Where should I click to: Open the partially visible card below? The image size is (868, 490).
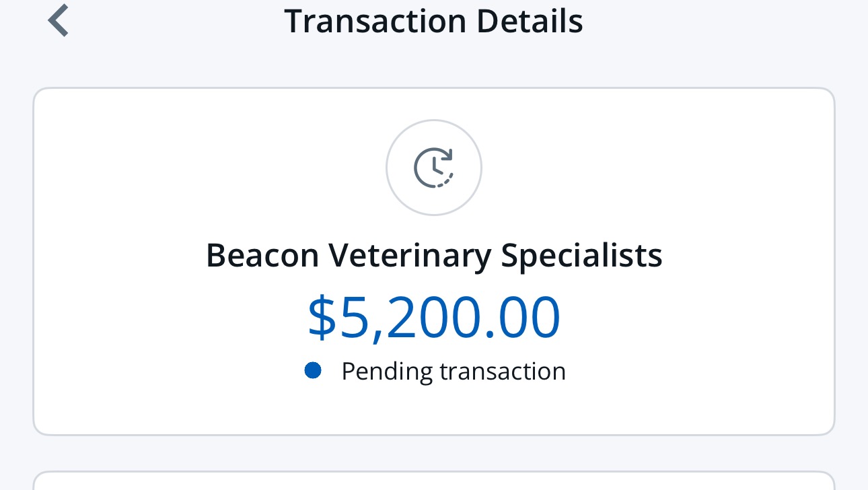434,481
